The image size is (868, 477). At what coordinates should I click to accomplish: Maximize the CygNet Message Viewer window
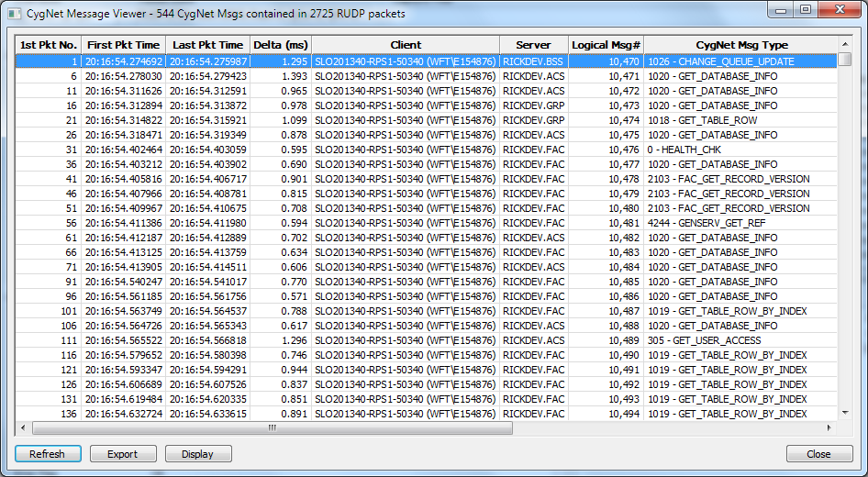(x=806, y=10)
